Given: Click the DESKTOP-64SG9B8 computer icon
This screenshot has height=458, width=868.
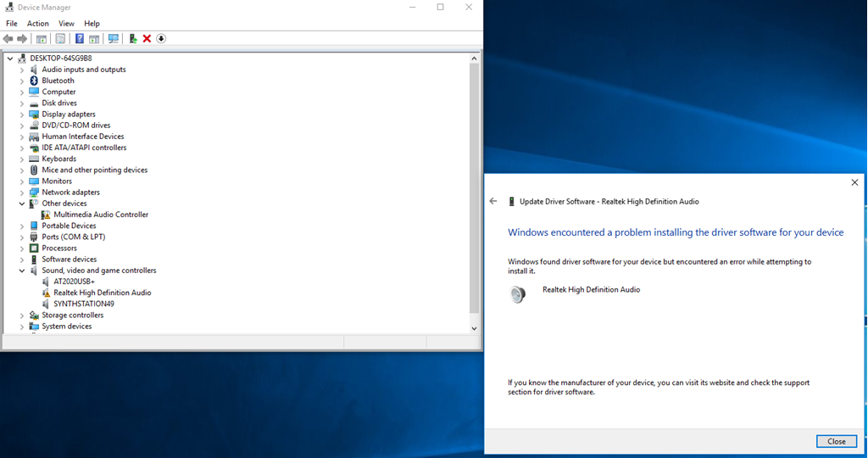Looking at the screenshot, I should pyautogui.click(x=22, y=59).
